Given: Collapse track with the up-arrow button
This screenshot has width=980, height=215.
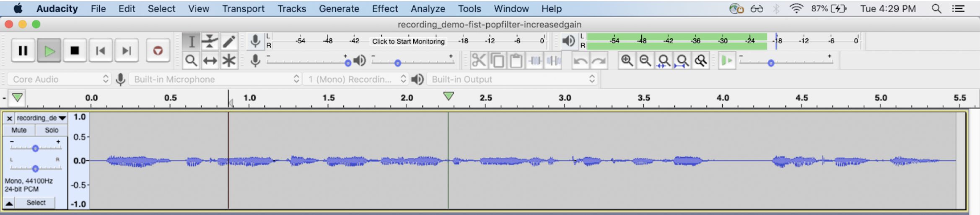Looking at the screenshot, I should [9, 203].
